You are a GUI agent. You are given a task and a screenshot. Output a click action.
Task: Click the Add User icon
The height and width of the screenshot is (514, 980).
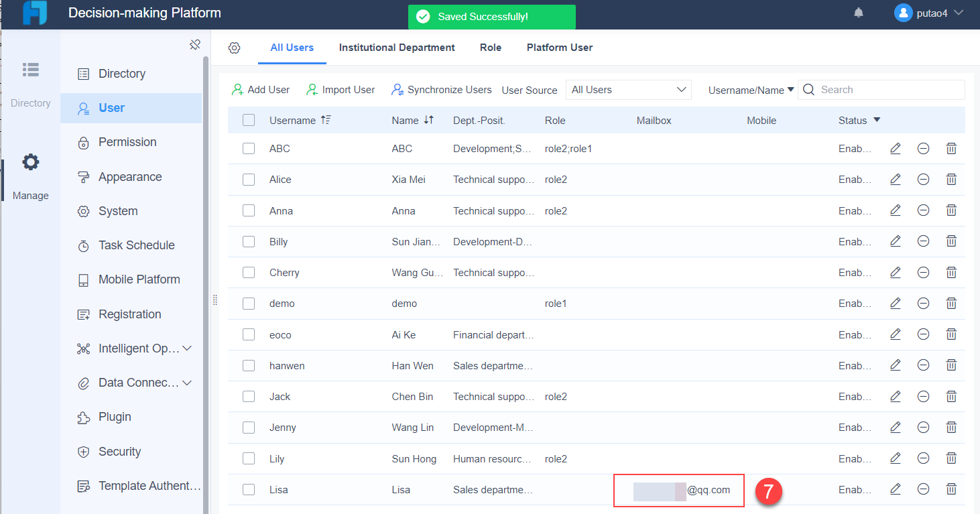coord(238,89)
